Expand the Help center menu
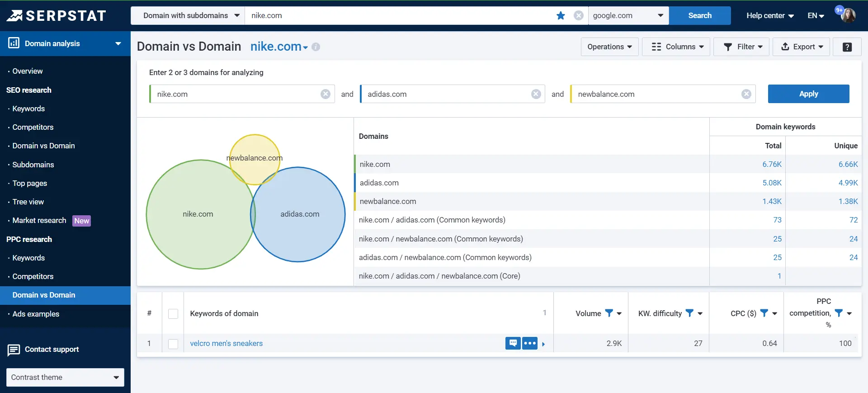 point(770,15)
